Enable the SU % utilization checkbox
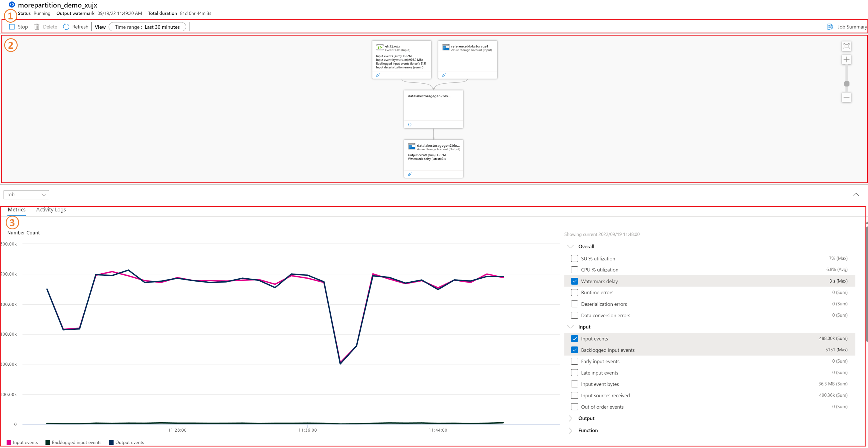 coord(574,259)
